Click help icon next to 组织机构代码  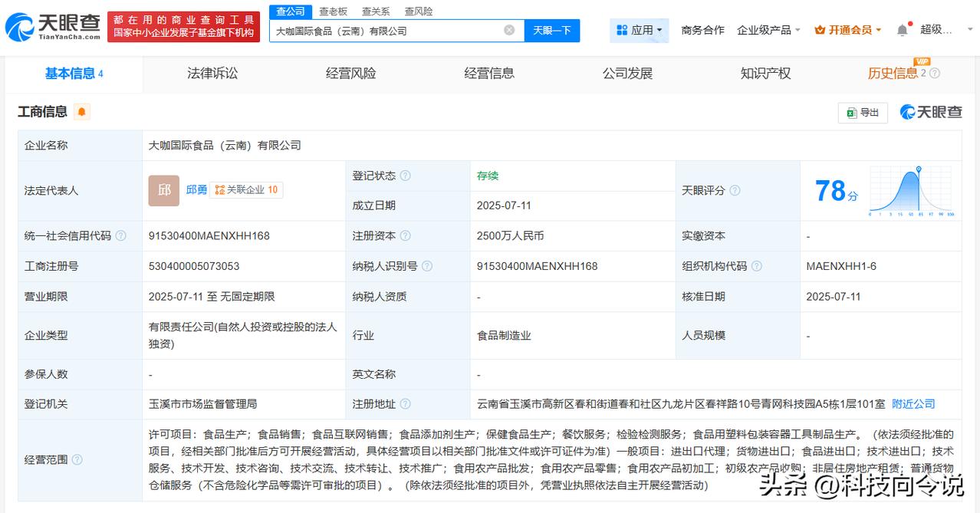[x=756, y=266]
